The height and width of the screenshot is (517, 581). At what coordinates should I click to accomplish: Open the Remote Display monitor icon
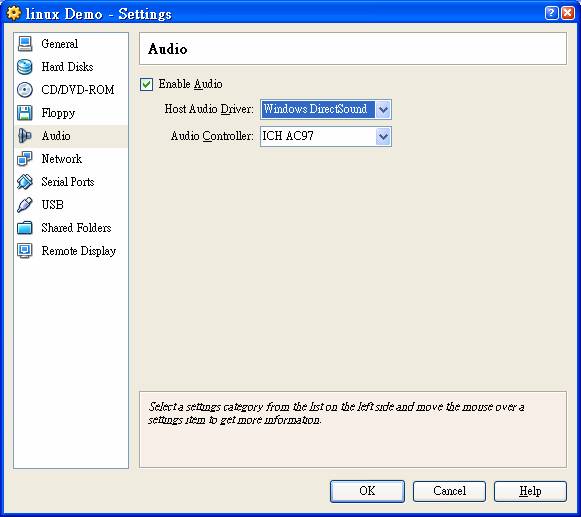coord(25,251)
